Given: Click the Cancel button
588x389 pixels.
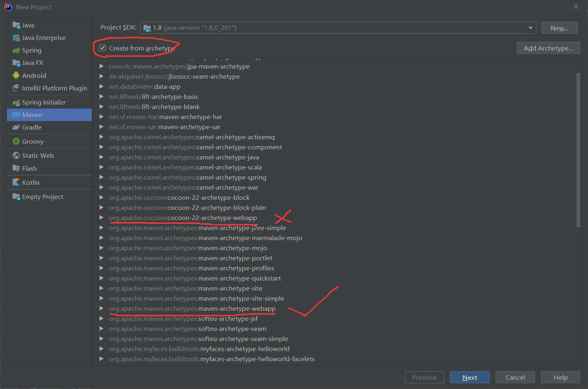Looking at the screenshot, I should click(x=515, y=377).
